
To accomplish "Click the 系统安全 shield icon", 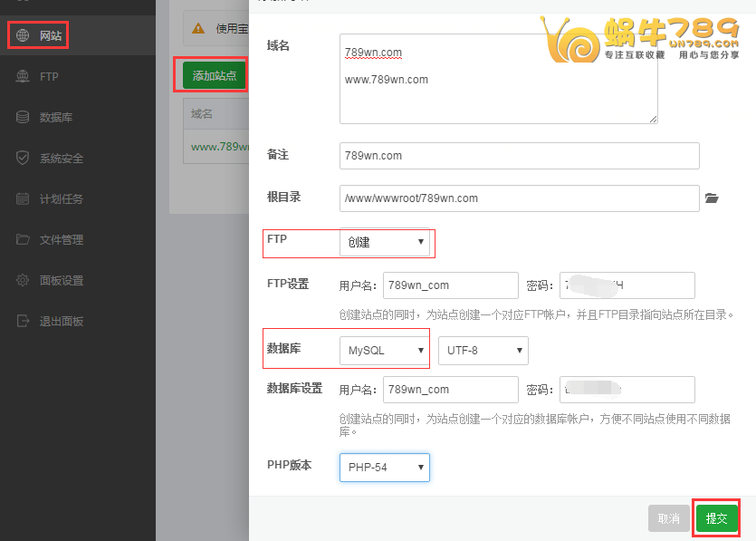I will 23,159.
